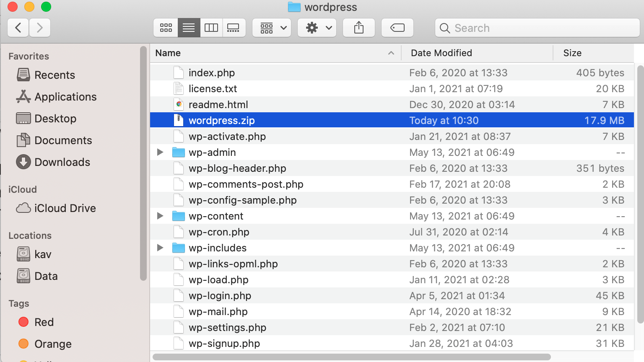Select the wp-signup.php file name
The width and height of the screenshot is (644, 362).
(224, 344)
